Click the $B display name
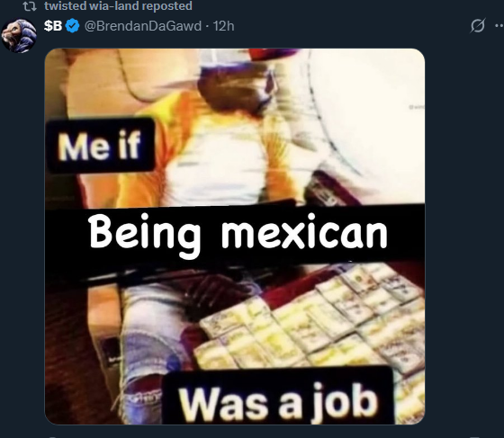The width and height of the screenshot is (504, 438). [x=53, y=26]
